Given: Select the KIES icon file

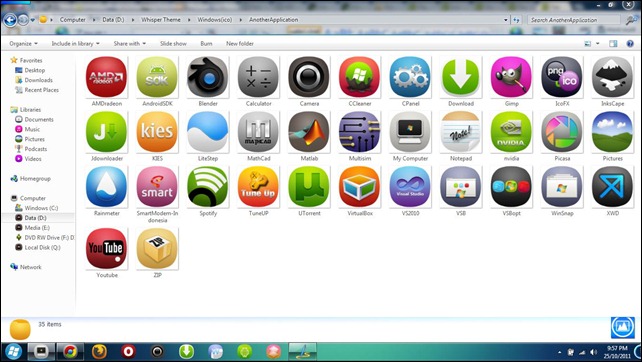Looking at the screenshot, I should [157, 132].
